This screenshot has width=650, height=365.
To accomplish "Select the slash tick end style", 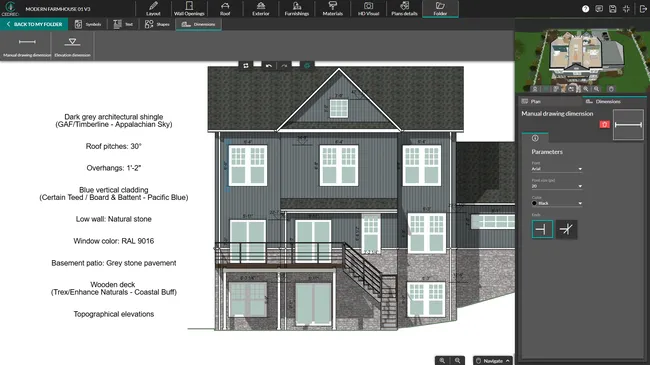I will click(566, 229).
